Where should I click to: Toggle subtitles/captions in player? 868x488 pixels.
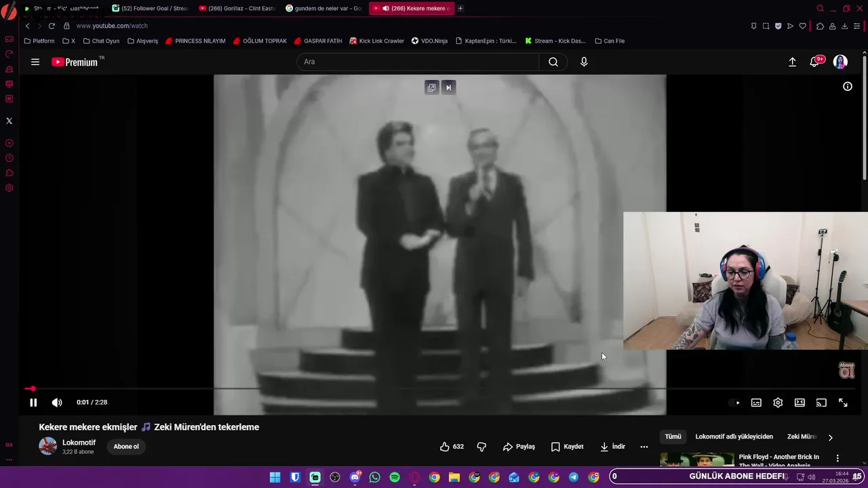[756, 403]
